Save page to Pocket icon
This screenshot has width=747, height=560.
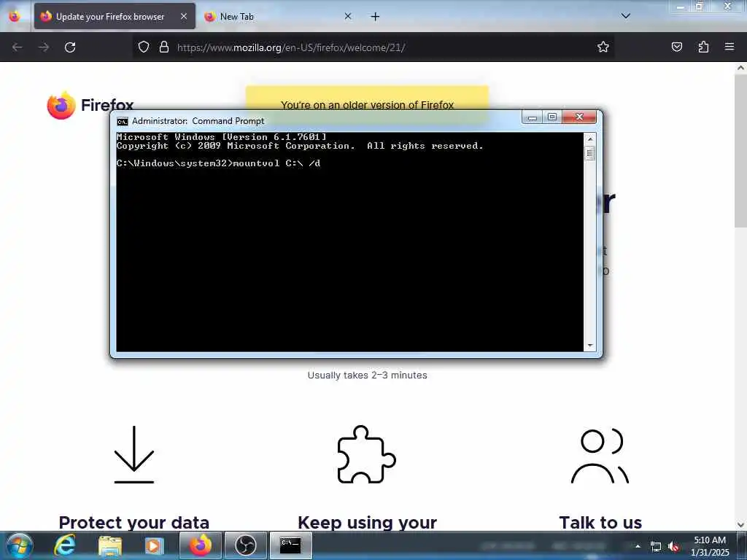pyautogui.click(x=676, y=47)
